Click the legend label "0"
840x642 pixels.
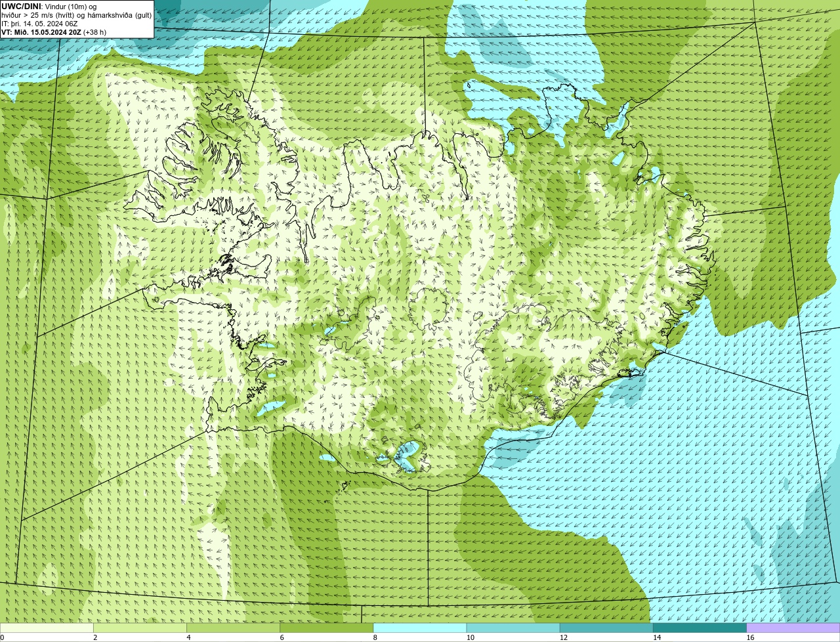(2, 637)
